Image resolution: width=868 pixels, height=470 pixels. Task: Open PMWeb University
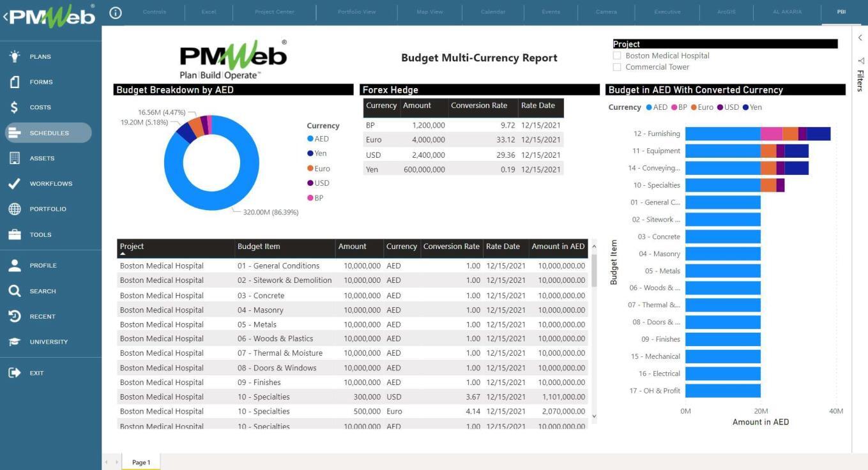point(50,342)
